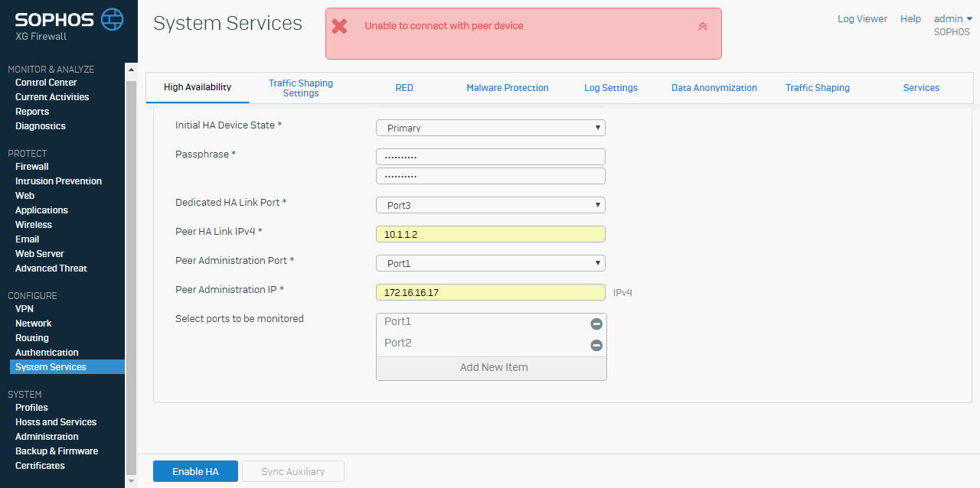Select System Services in sidebar

click(67, 367)
